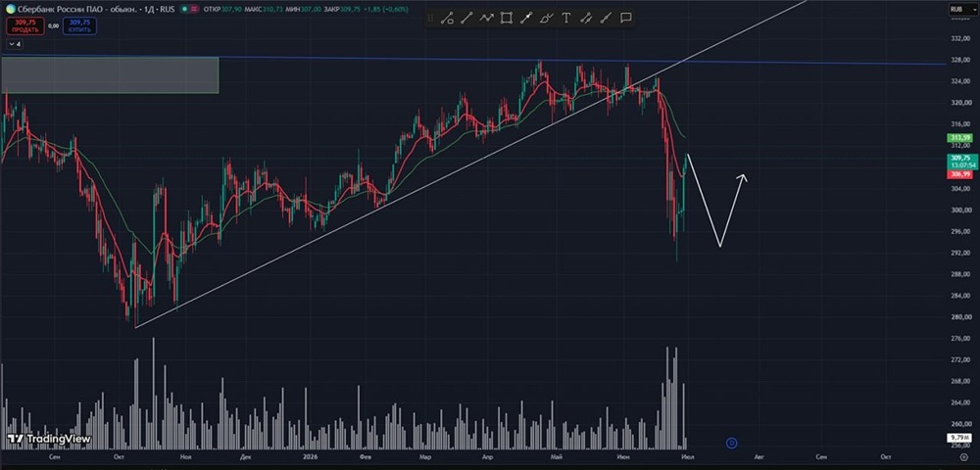Viewport: 980px width, 470px height.
Task: Select the comment callout tool
Action: click(625, 19)
